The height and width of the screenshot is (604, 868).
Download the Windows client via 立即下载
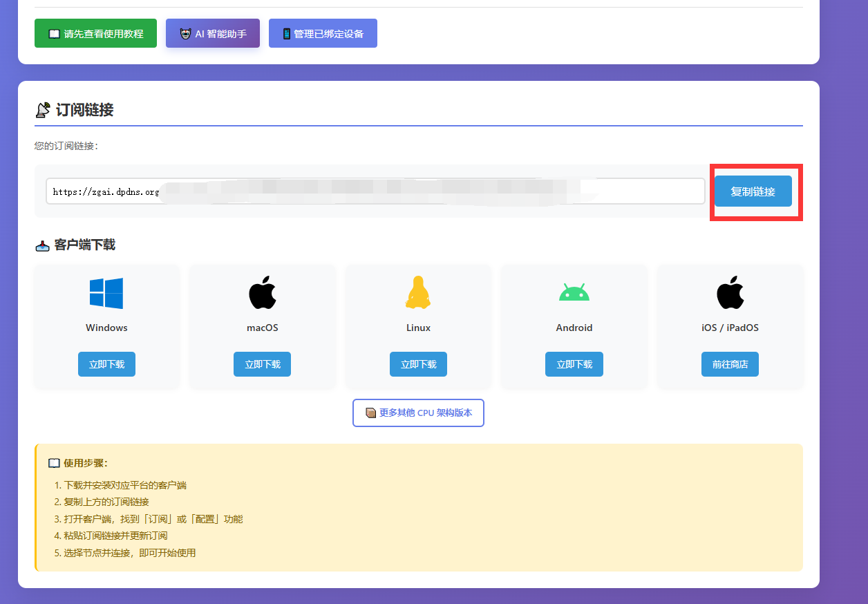106,364
